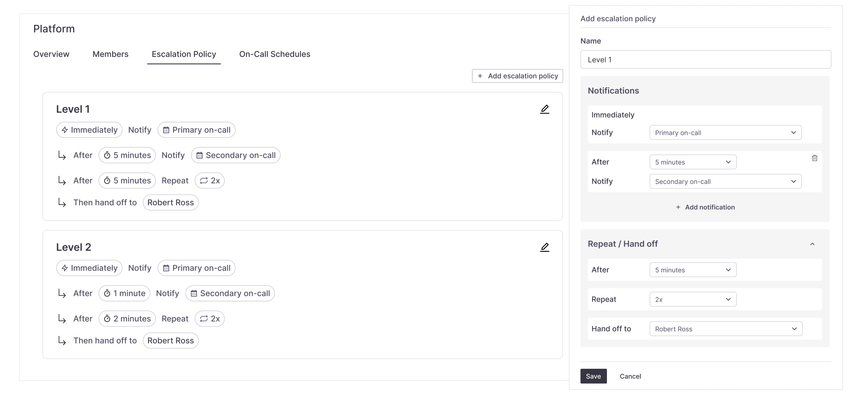Click the lightning Immediately badge in Level 1
868x395 pixels.
[x=89, y=130]
